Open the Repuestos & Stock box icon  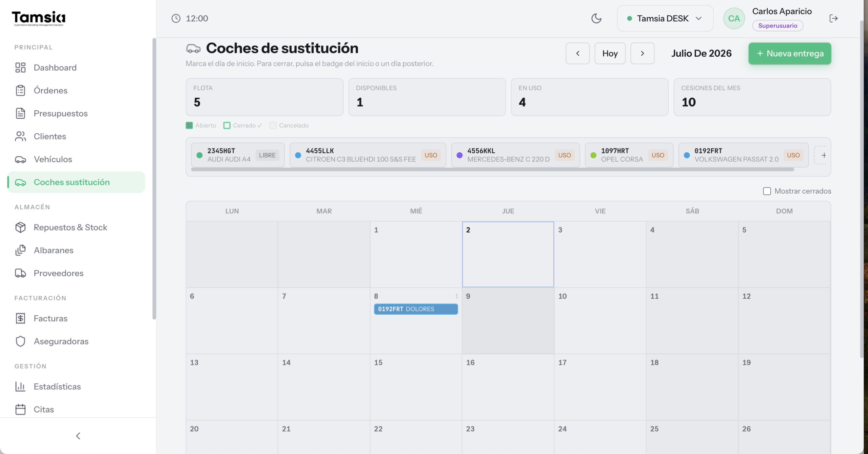point(20,228)
